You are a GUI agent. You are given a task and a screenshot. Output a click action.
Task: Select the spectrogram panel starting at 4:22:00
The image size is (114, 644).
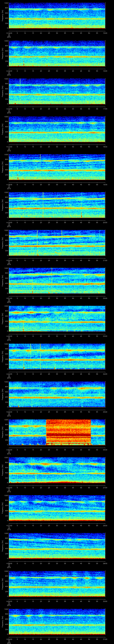57,318
